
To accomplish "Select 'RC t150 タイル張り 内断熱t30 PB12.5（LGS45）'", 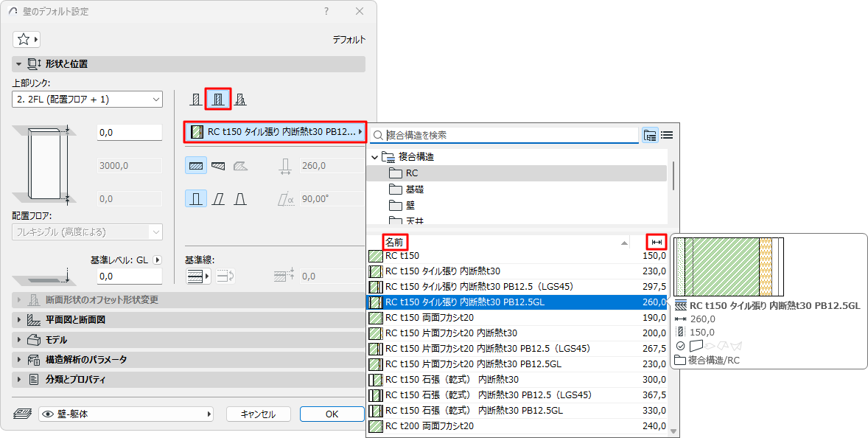I will [x=517, y=287].
